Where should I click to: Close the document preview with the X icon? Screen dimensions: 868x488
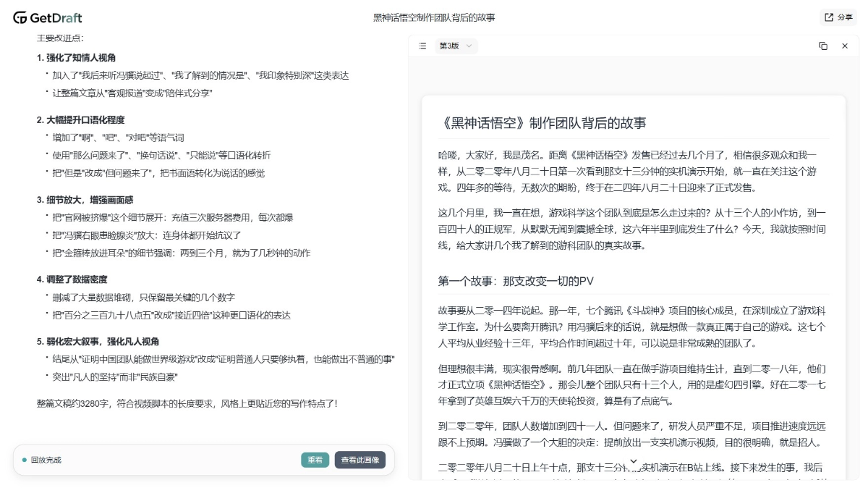point(844,46)
